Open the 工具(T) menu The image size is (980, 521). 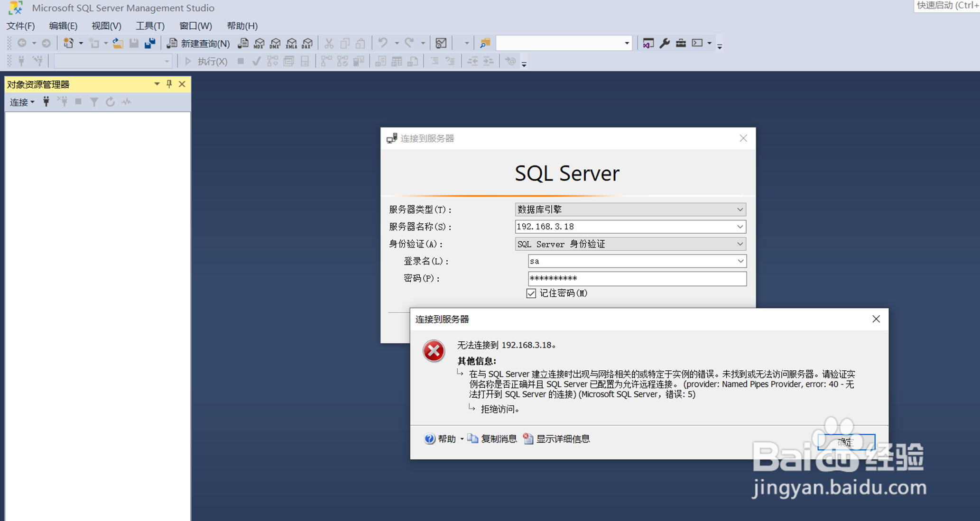coord(150,26)
